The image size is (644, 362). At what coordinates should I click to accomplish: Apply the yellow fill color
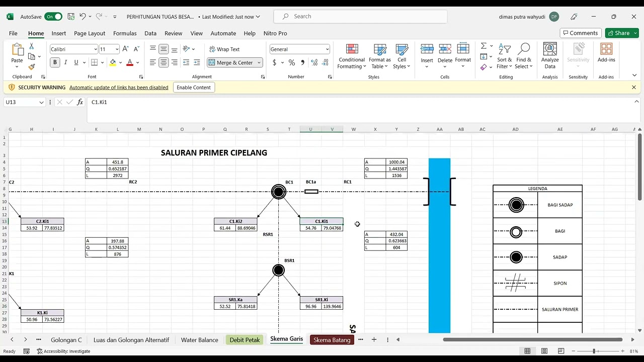(113, 62)
